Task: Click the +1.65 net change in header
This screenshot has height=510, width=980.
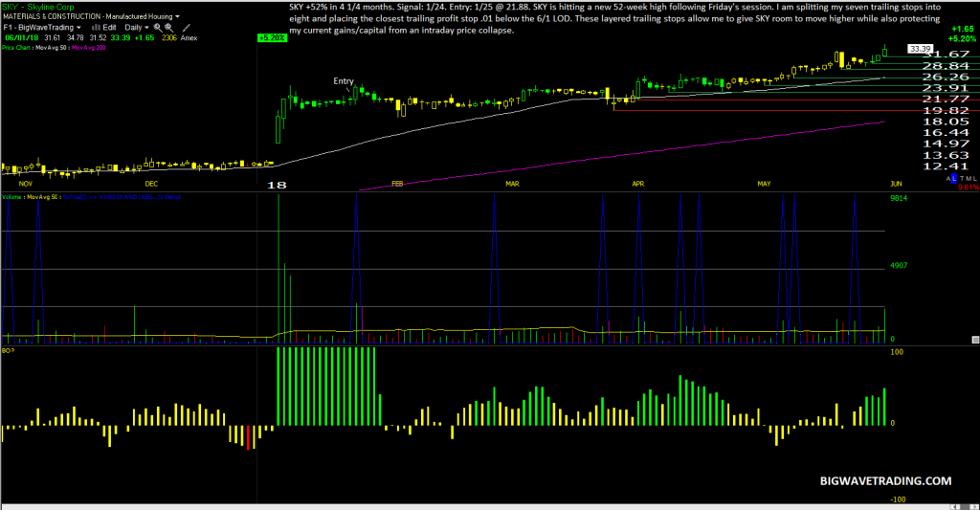Action: 145,38
